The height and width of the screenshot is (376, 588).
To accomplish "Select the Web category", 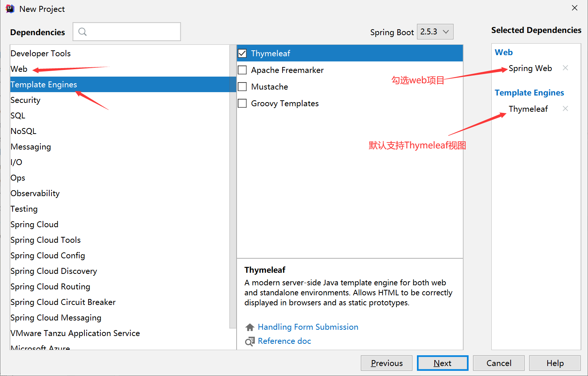I will pos(120,69).
